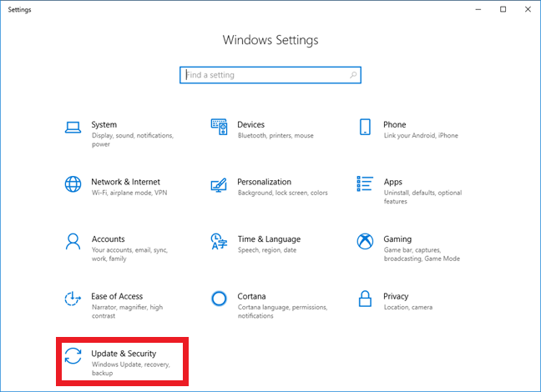The height and width of the screenshot is (392, 541).
Task: Focus the Find a setting search box
Action: tap(270, 75)
